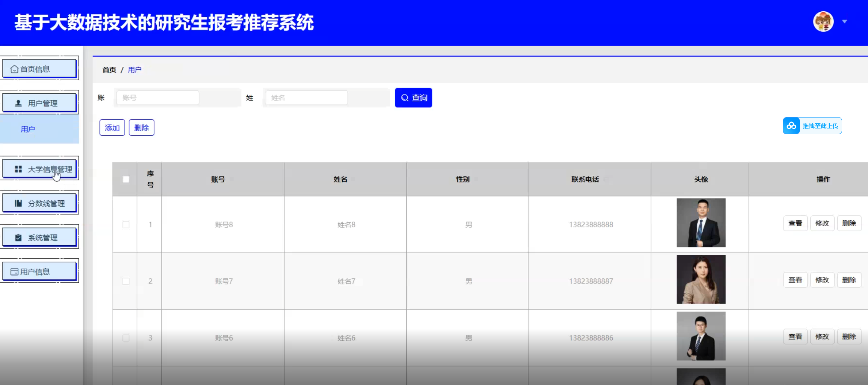Check the checkbox for row 账号6
This screenshot has height=385, width=868.
(126, 338)
